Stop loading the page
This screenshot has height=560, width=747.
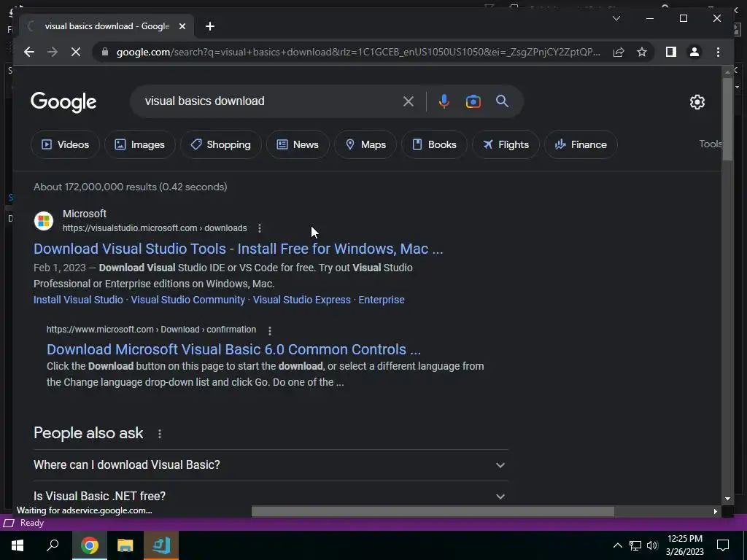[x=76, y=52]
